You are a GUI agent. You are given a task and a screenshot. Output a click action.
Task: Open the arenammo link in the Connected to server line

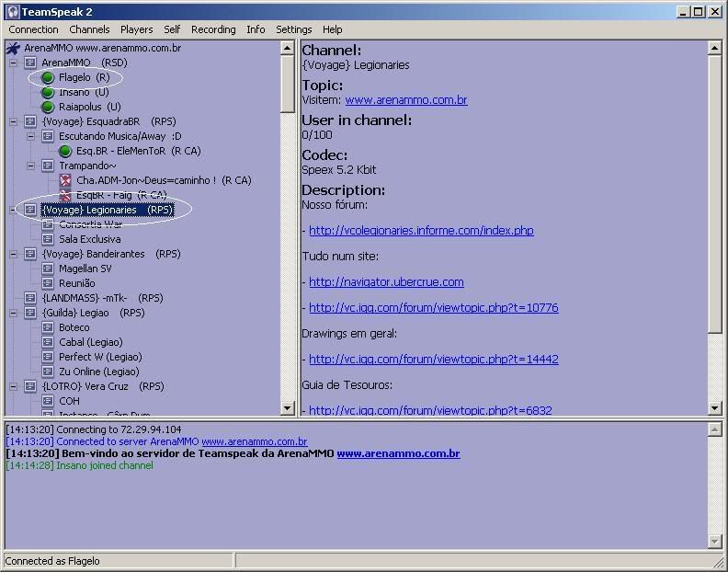[x=255, y=441]
